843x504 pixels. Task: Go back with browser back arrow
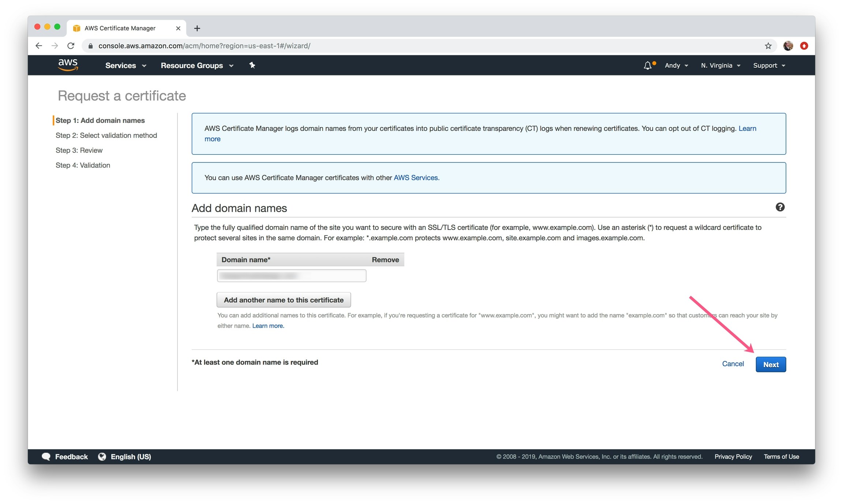pyautogui.click(x=39, y=46)
